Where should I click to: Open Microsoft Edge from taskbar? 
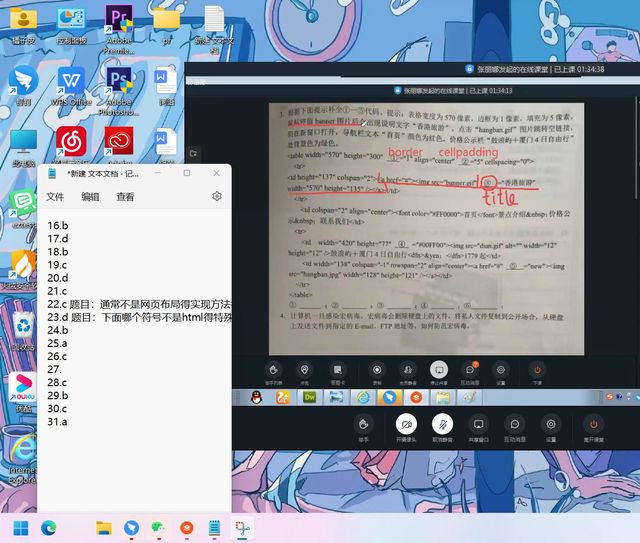[49, 527]
